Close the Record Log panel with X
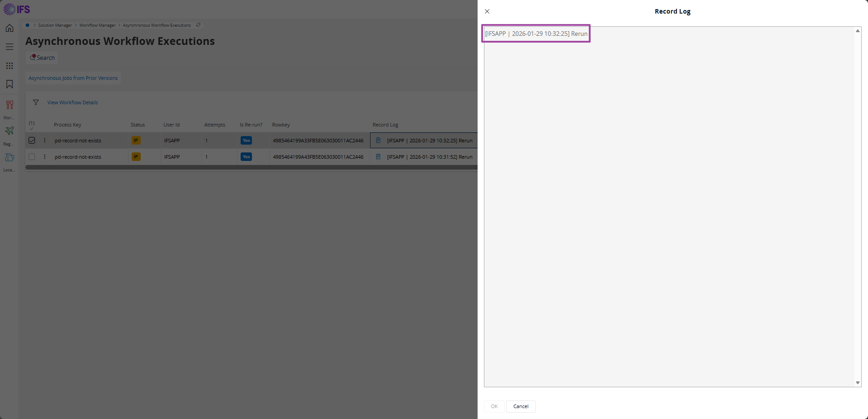Screen dimensions: 868x419 click(x=487, y=11)
